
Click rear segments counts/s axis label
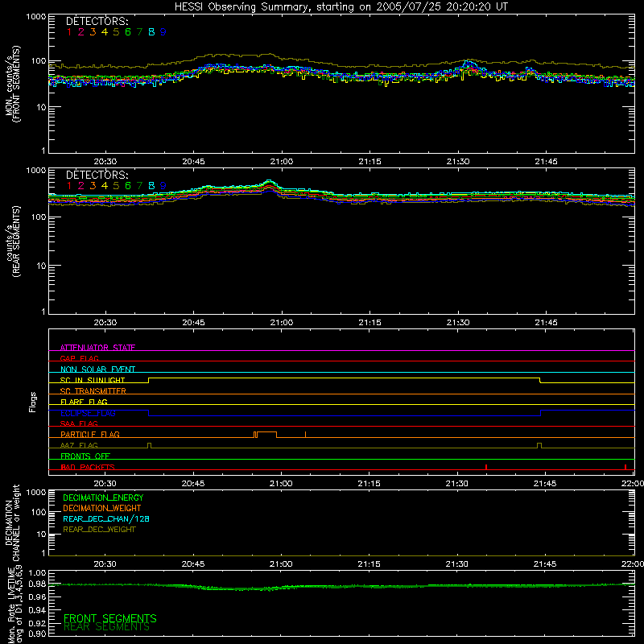(13, 242)
